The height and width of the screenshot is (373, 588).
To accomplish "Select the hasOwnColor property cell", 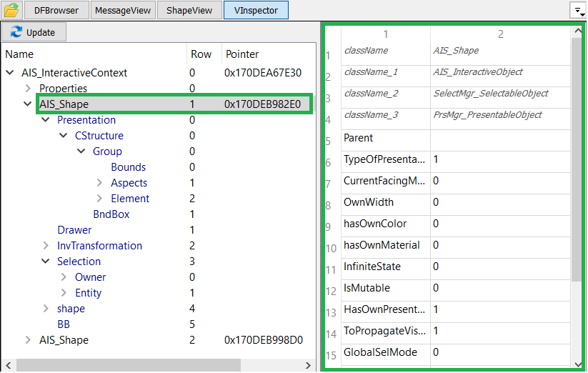I will pos(375,224).
